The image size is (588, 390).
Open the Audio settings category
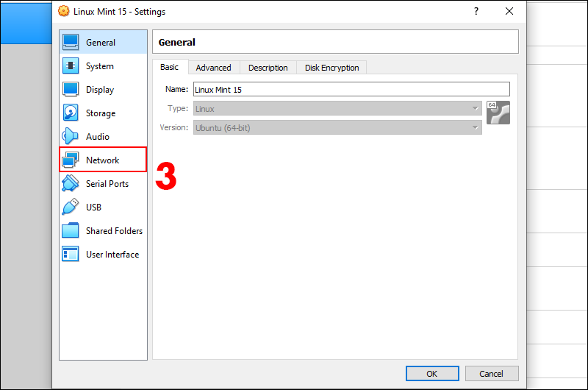click(103, 136)
